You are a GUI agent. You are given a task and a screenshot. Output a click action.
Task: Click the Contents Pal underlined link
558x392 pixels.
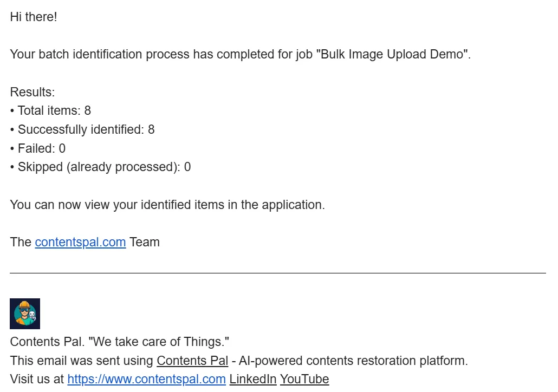(192, 361)
